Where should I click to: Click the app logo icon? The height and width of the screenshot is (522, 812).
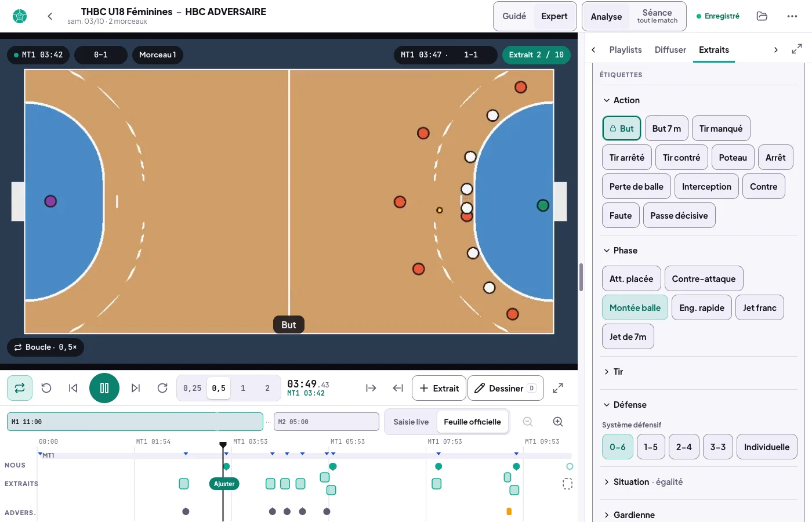pos(20,16)
